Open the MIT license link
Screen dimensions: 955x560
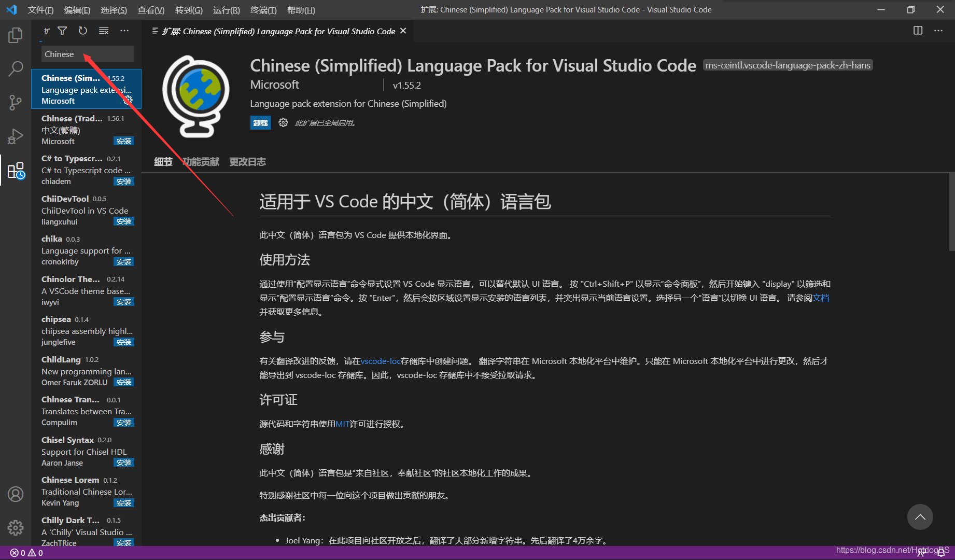342,424
